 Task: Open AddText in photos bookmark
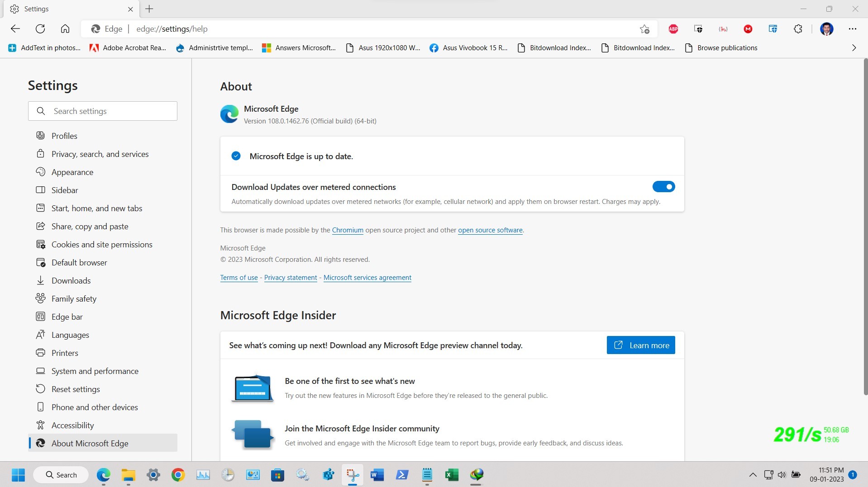tap(44, 48)
